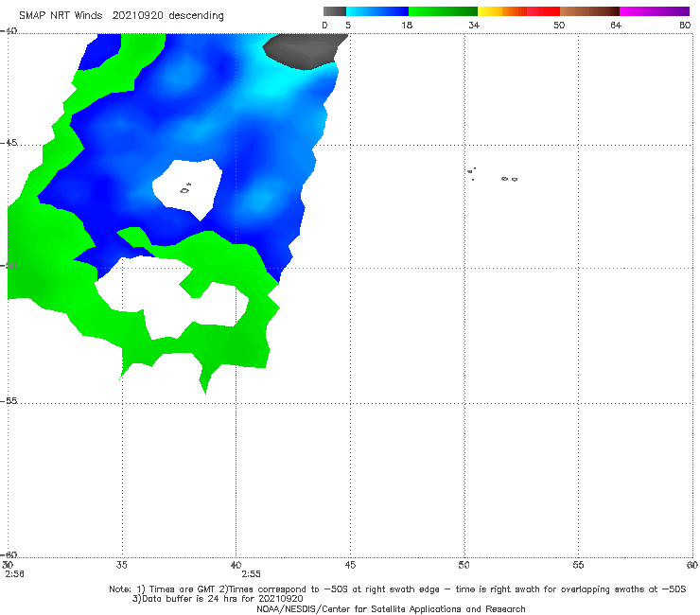The height and width of the screenshot is (615, 700).
Task: Click the color bar label 64
Action: coord(616,25)
